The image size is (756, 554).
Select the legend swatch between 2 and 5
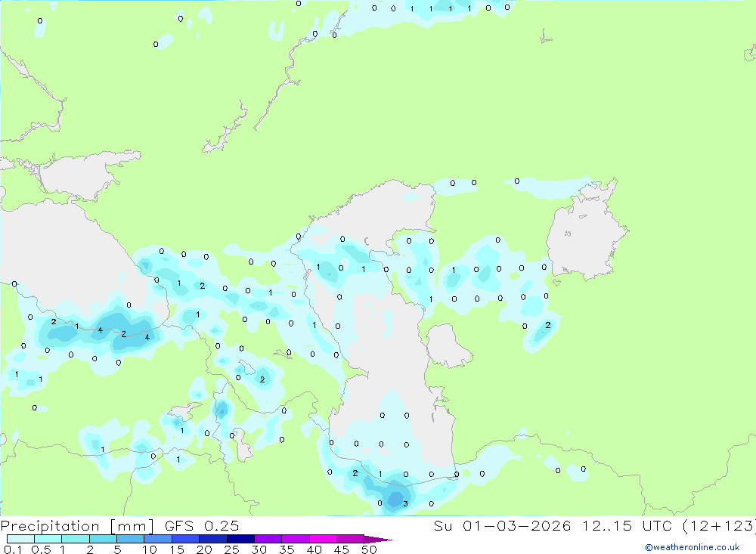103,539
